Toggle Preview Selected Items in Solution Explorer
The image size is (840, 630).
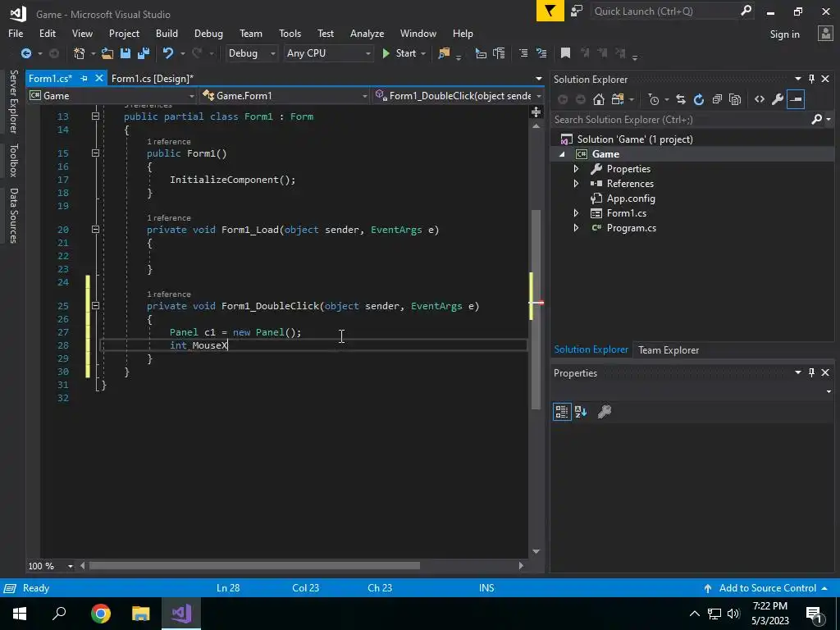pos(796,99)
